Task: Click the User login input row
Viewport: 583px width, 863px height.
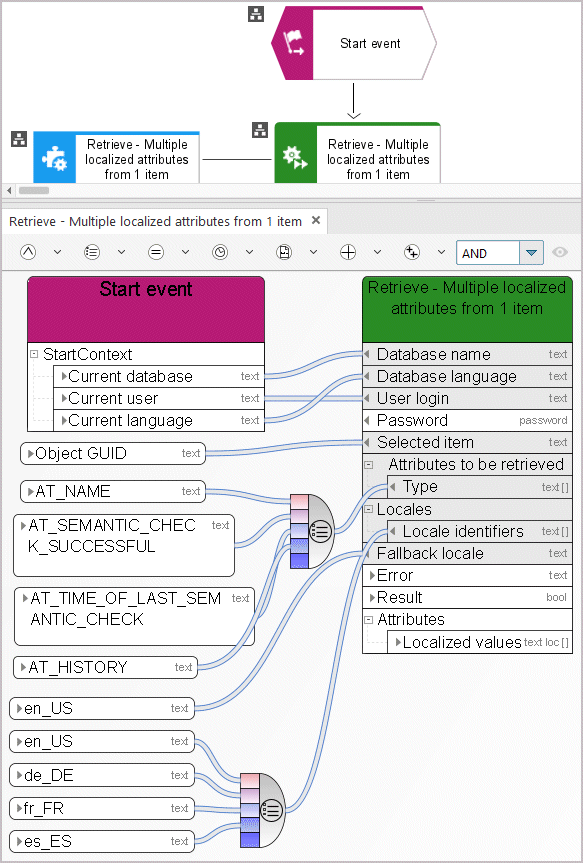Action: coord(467,398)
